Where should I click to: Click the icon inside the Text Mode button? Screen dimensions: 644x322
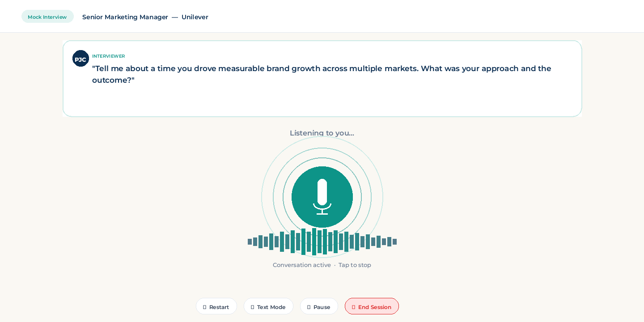click(x=252, y=307)
